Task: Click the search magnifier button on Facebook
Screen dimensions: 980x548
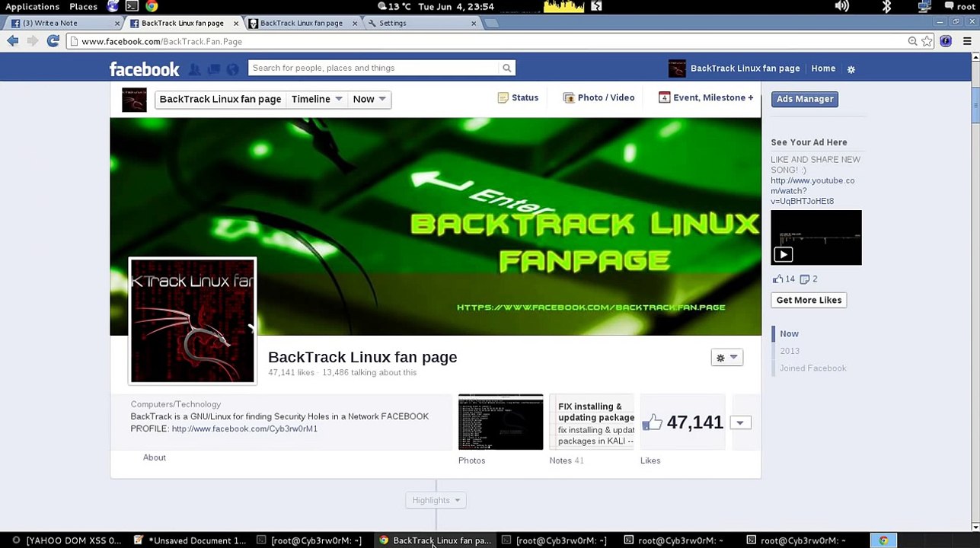Action: click(507, 68)
